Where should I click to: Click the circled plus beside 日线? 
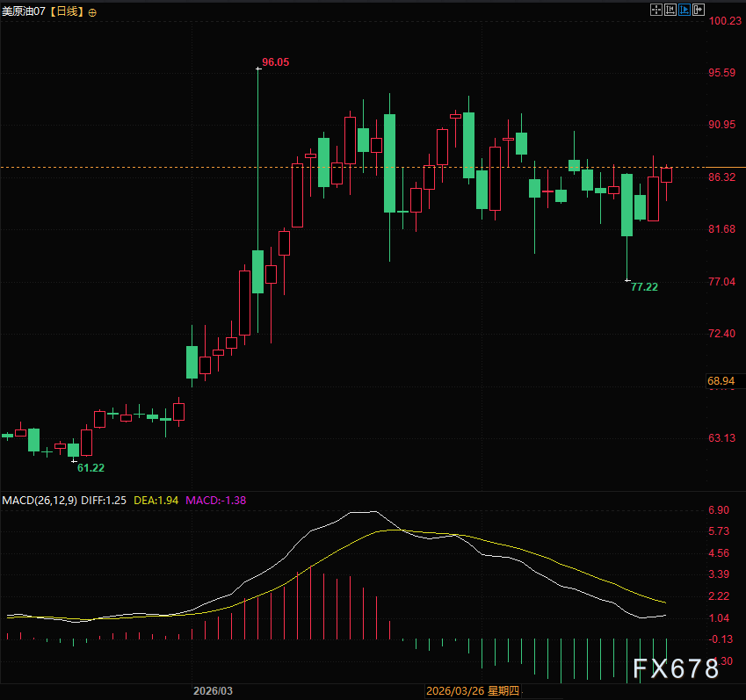pos(93,13)
